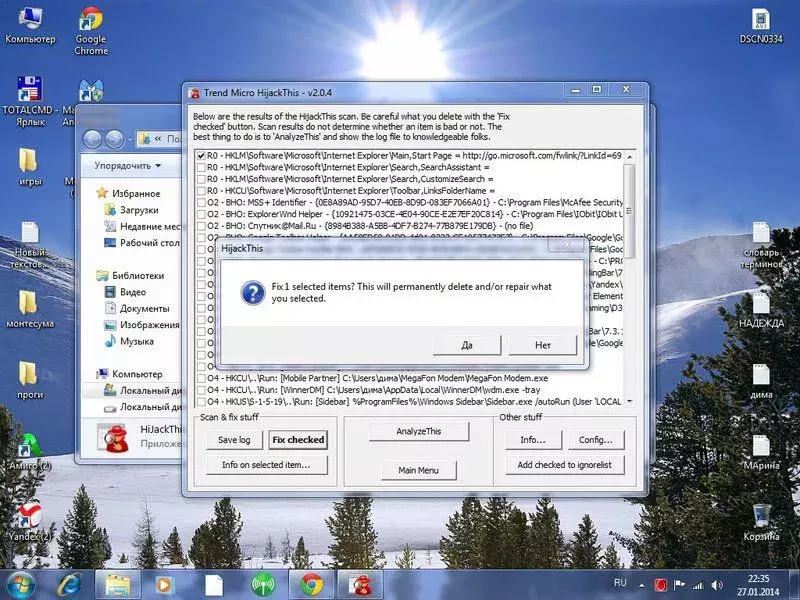Open media player from taskbar
The width and height of the screenshot is (800, 600).
(x=164, y=585)
